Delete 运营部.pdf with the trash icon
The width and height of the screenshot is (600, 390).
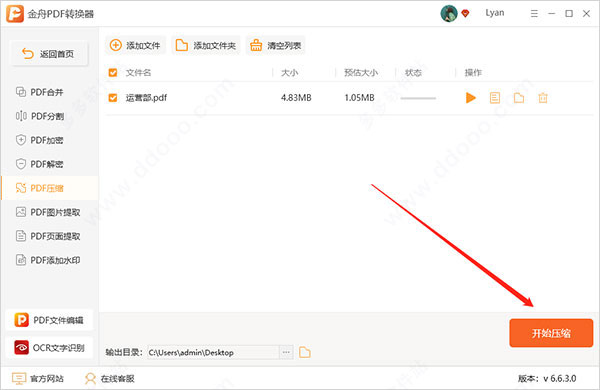pos(543,98)
